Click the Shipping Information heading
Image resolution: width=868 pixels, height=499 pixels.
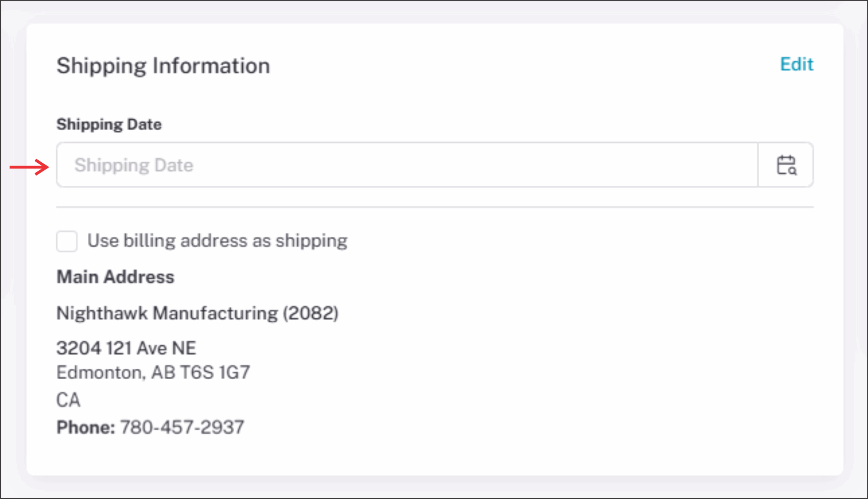click(163, 65)
